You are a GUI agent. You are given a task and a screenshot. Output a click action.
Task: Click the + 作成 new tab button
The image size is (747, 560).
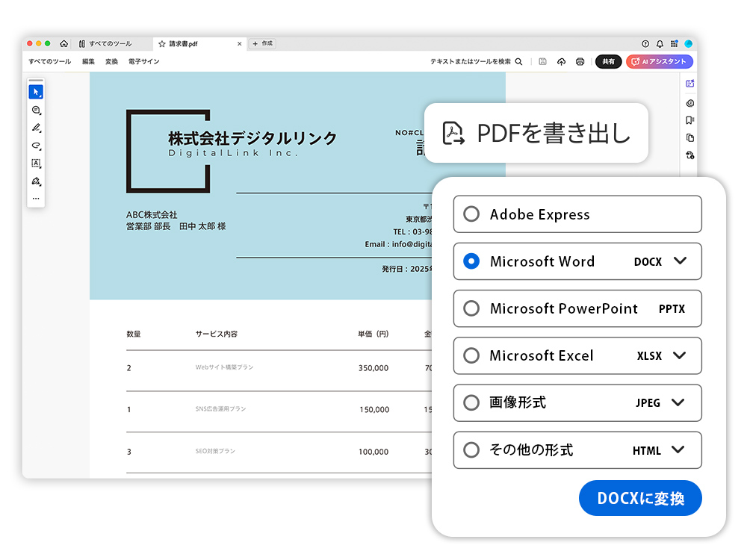pyautogui.click(x=262, y=44)
